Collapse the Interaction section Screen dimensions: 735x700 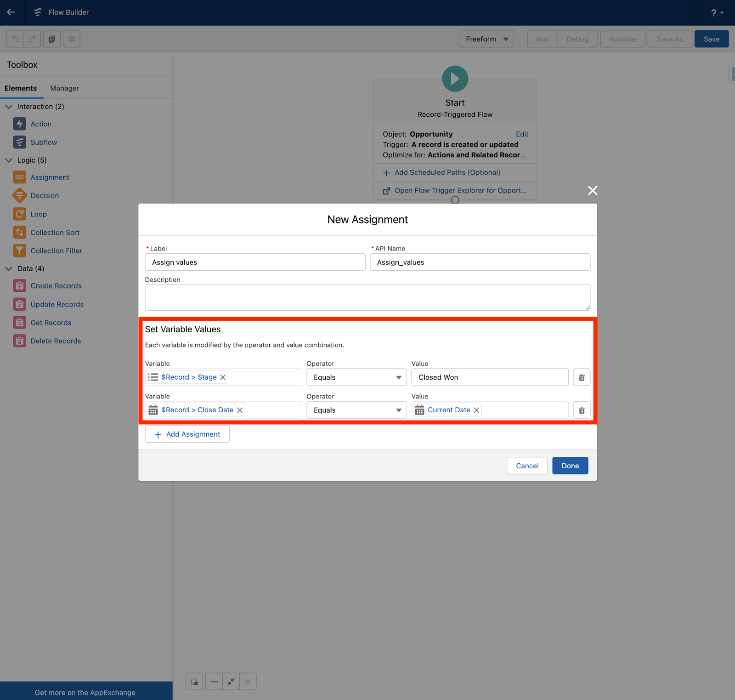(x=8, y=106)
